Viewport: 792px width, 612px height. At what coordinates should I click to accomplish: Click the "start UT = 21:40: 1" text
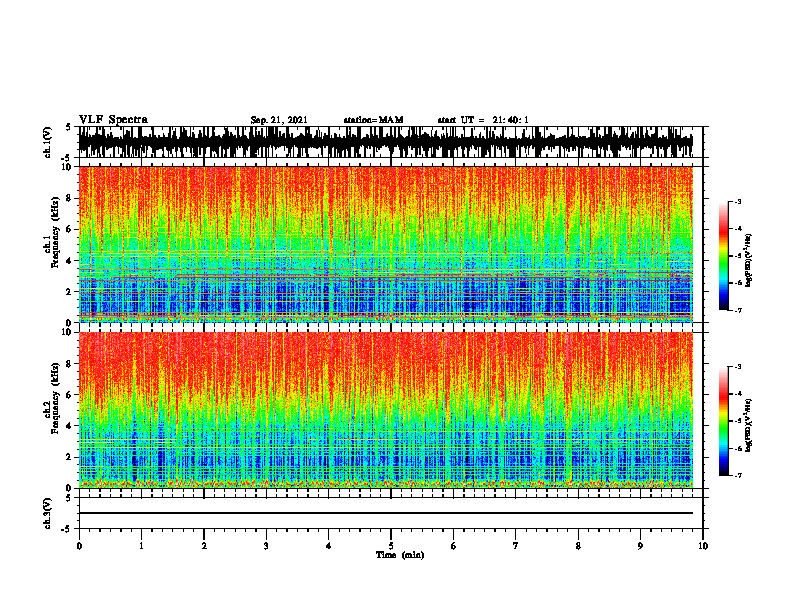click(483, 120)
